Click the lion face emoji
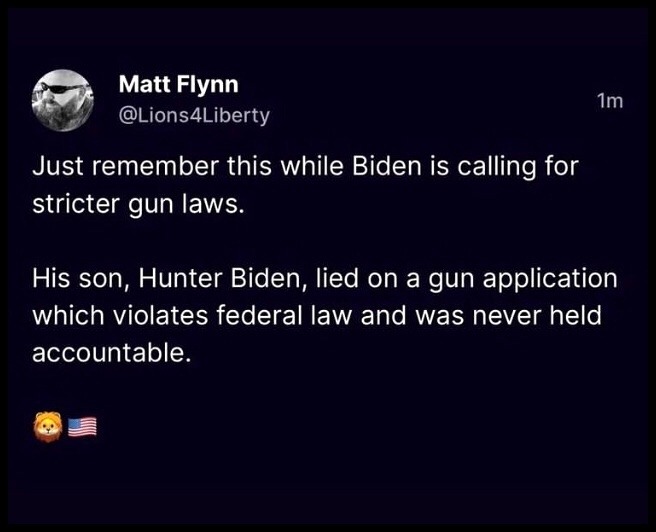 click(x=48, y=427)
